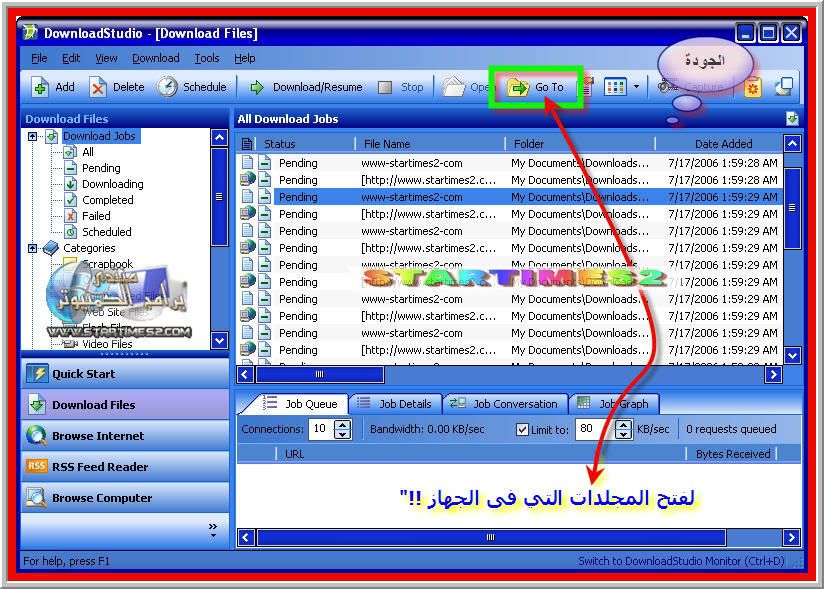Open the Edit menu

click(x=71, y=58)
